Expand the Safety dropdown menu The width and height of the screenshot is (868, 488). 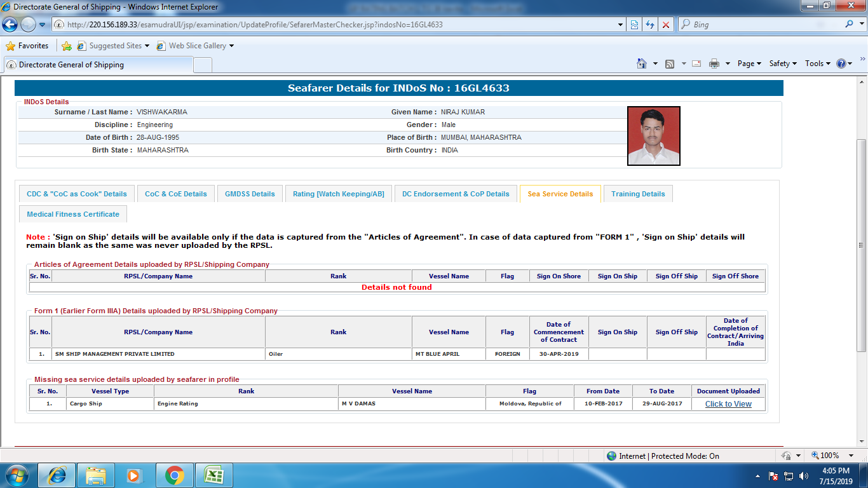pyautogui.click(x=783, y=64)
